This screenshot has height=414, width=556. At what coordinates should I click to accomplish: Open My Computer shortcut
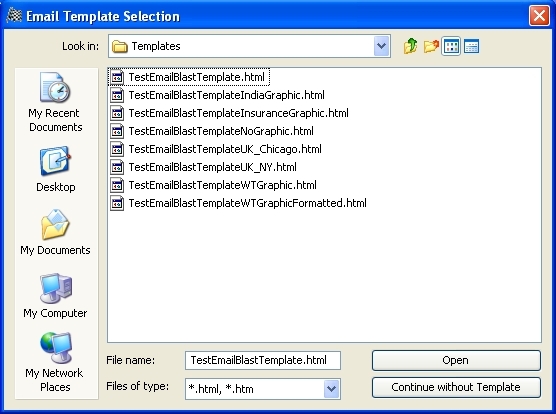(x=56, y=296)
